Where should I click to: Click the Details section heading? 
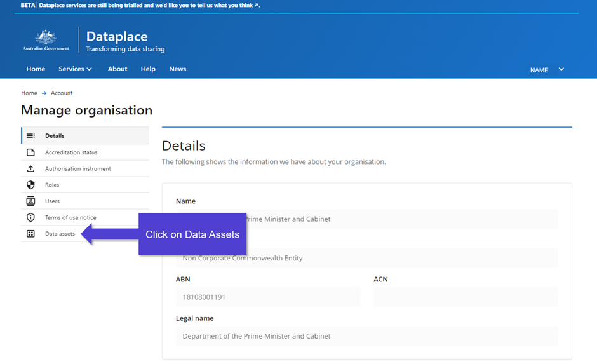coord(184,146)
